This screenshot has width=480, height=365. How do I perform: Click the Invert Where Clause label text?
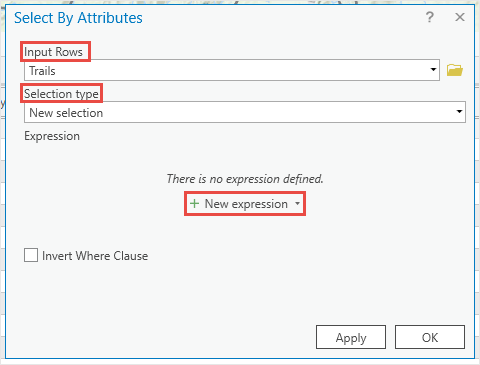(95, 256)
